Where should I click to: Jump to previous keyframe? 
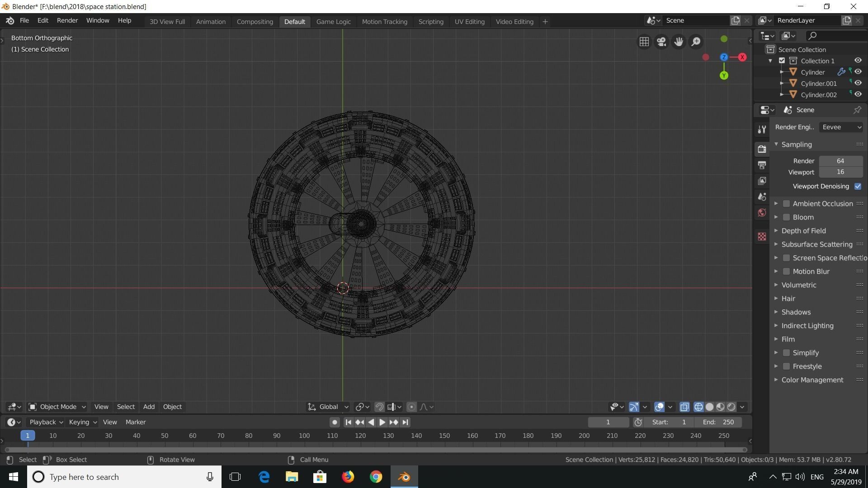tap(359, 422)
